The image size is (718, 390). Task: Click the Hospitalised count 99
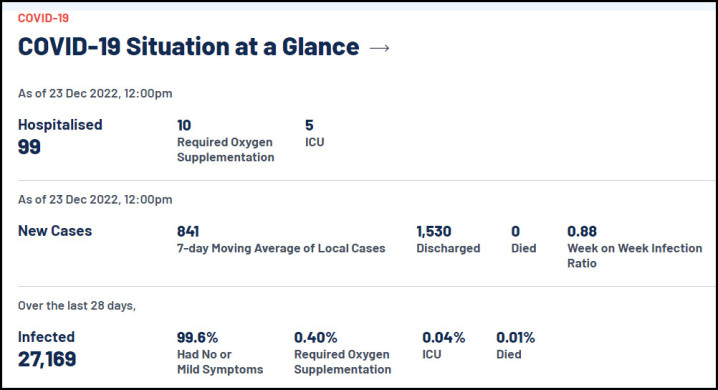29,147
